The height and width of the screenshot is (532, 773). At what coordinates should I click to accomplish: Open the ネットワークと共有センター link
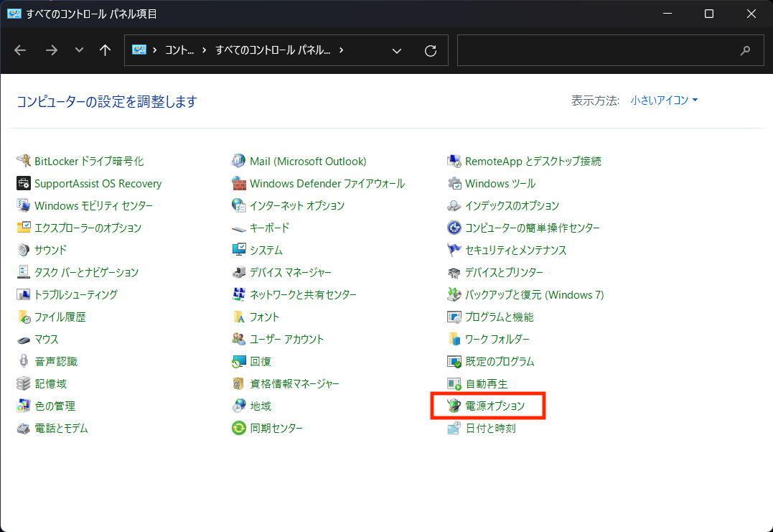(303, 295)
